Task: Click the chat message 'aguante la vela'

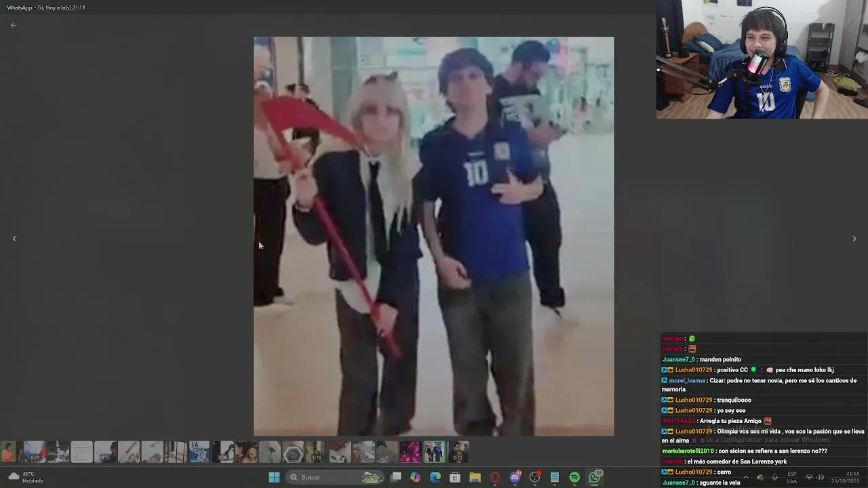Action: (720, 483)
